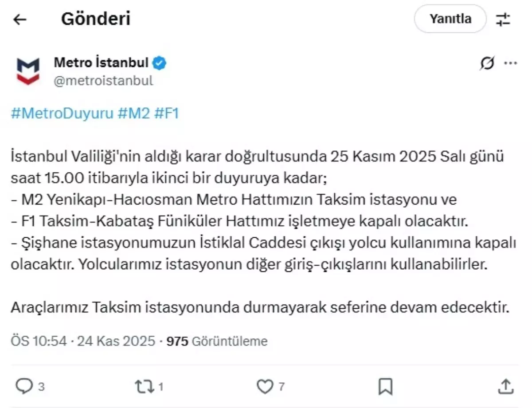This screenshot has height=408, width=532.
Task: Toggle like off by clicking the heart
Action: pos(266,386)
